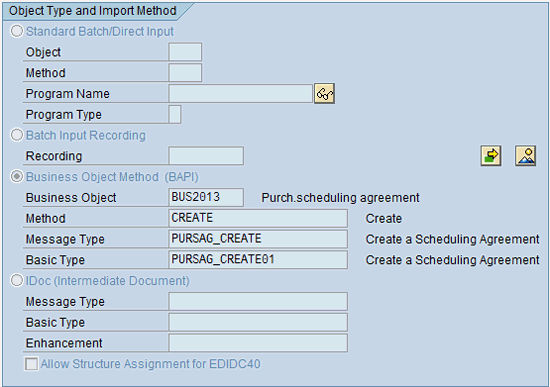550x387 pixels.
Task: Click empty IDoc Basic Type field
Action: point(258,322)
